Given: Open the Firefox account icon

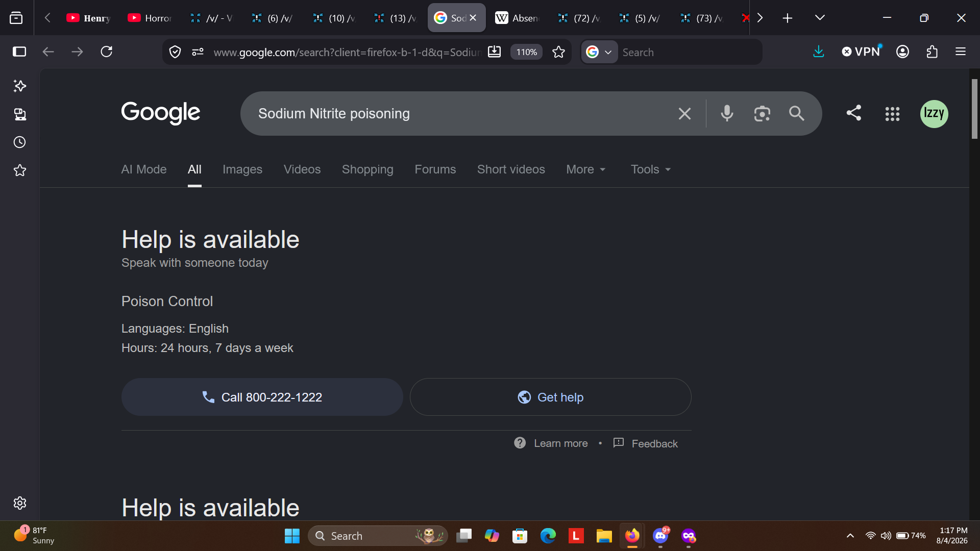Looking at the screenshot, I should (x=902, y=52).
